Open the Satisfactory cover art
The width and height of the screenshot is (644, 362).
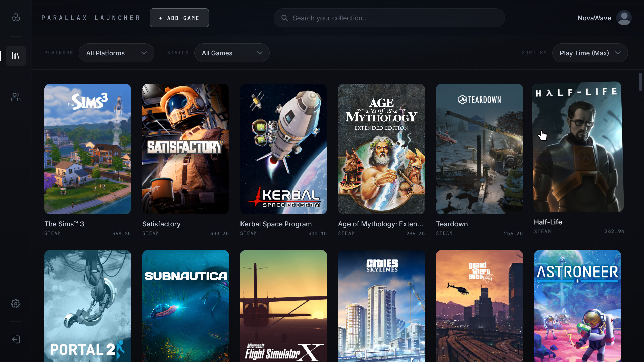[x=185, y=149]
